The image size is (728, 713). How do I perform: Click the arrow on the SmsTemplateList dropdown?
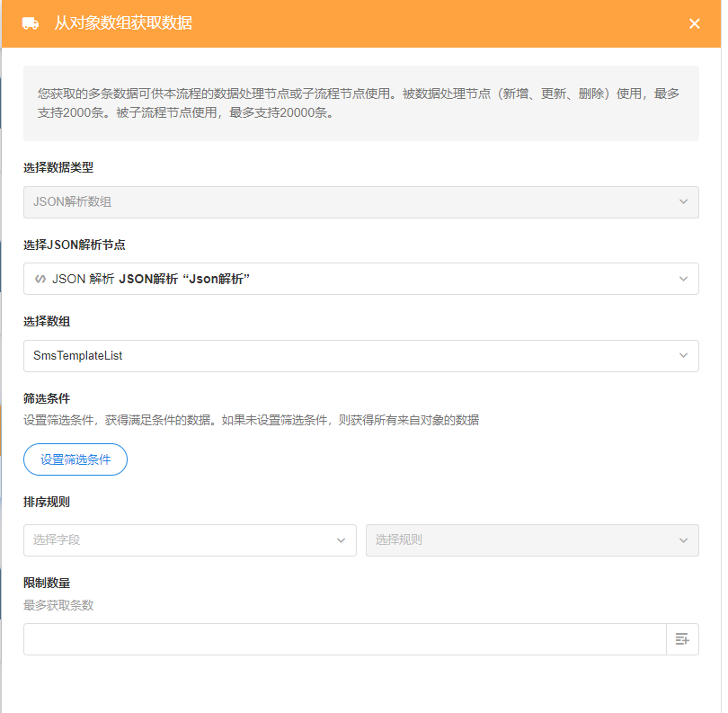pyautogui.click(x=683, y=356)
